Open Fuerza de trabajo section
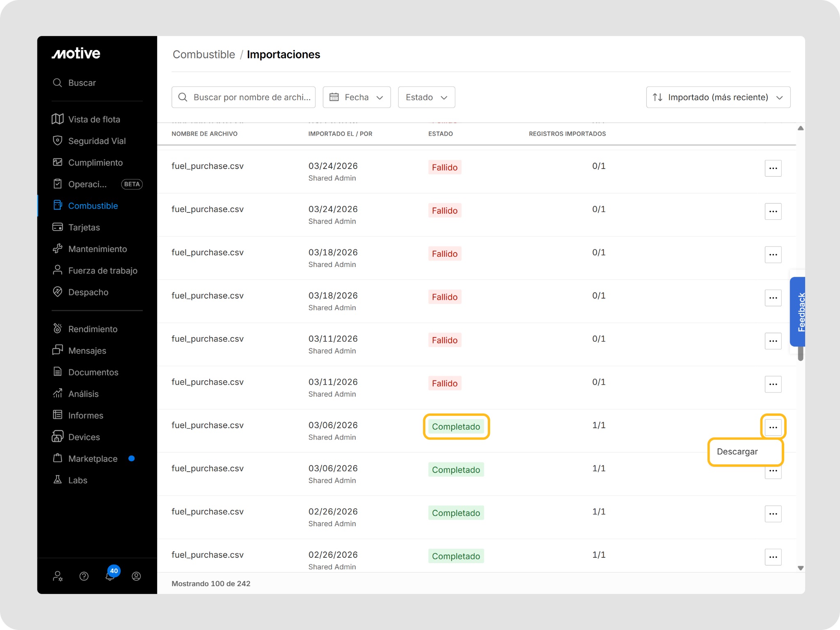 pyautogui.click(x=95, y=271)
